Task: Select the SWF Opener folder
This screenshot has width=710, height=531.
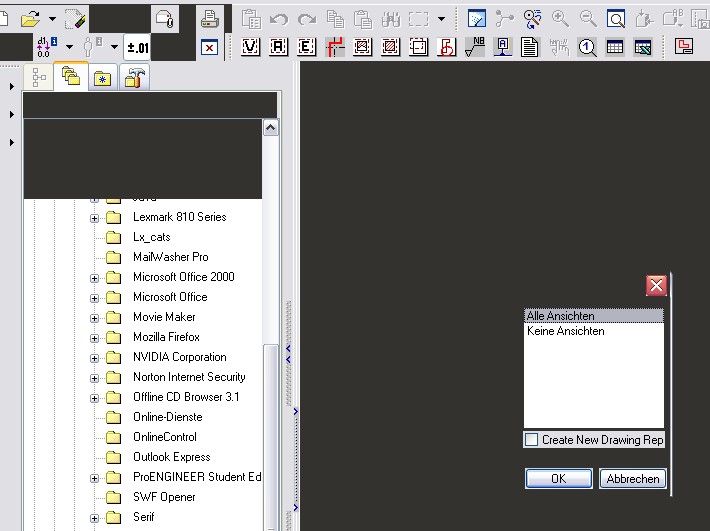Action: (164, 497)
